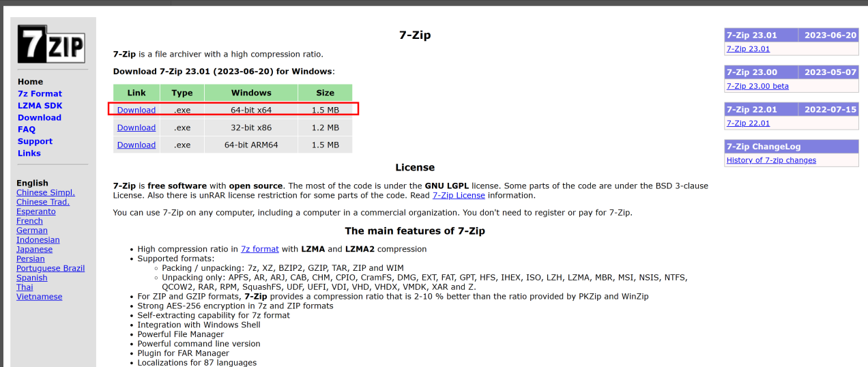Select the 32-bit x86 table cell
Viewport: 868px width, 367px height.
pyautogui.click(x=251, y=128)
